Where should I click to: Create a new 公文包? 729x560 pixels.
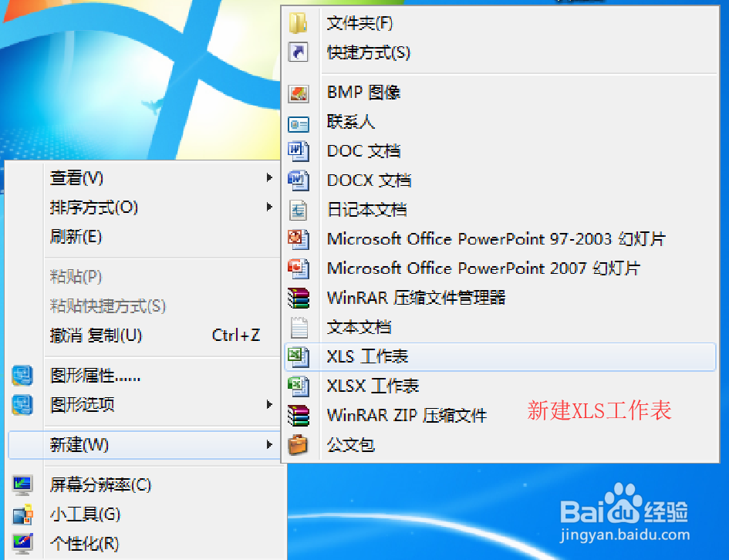(x=500, y=445)
